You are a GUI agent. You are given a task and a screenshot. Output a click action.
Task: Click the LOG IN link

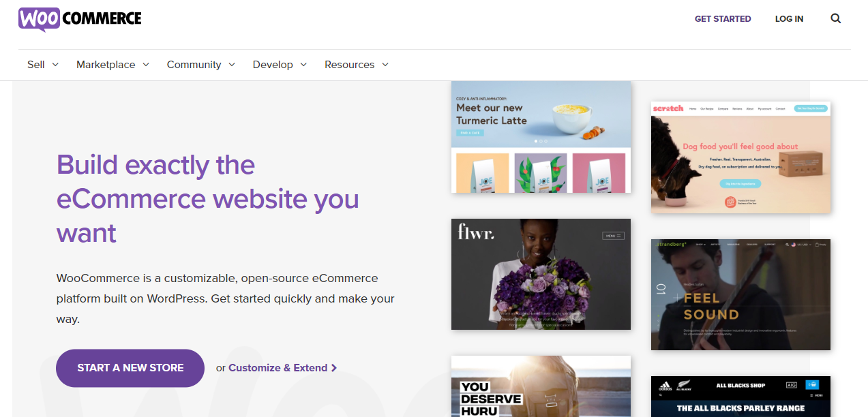[x=789, y=19]
